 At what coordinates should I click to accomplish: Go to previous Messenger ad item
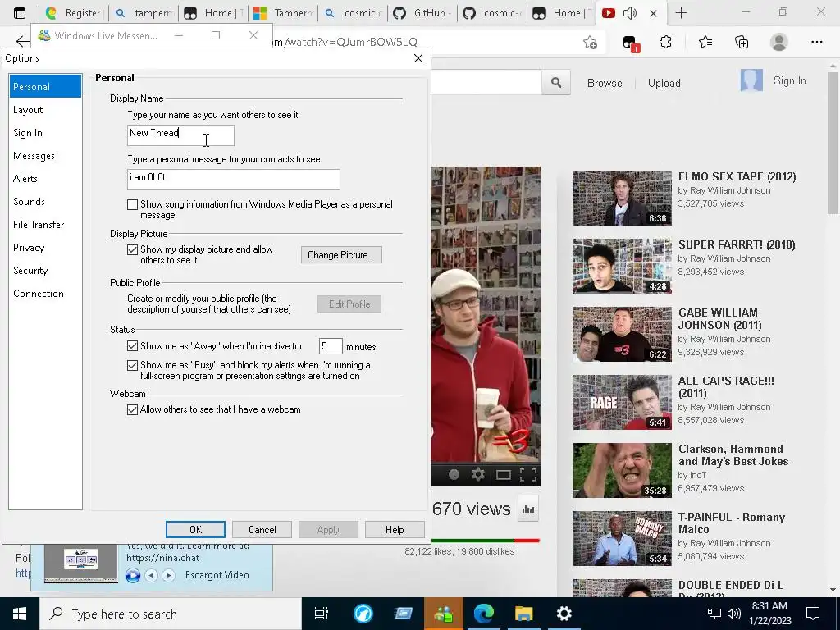coord(152,575)
